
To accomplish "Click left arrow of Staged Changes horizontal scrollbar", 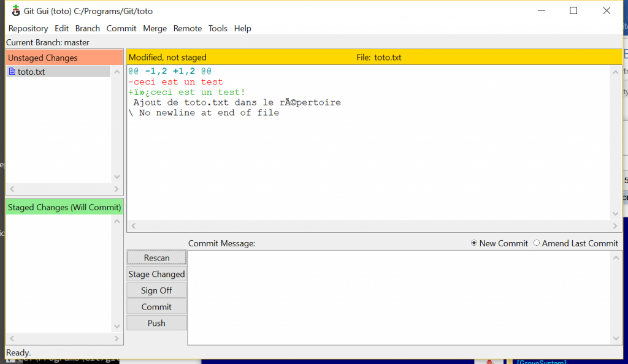I will pyautogui.click(x=12, y=338).
